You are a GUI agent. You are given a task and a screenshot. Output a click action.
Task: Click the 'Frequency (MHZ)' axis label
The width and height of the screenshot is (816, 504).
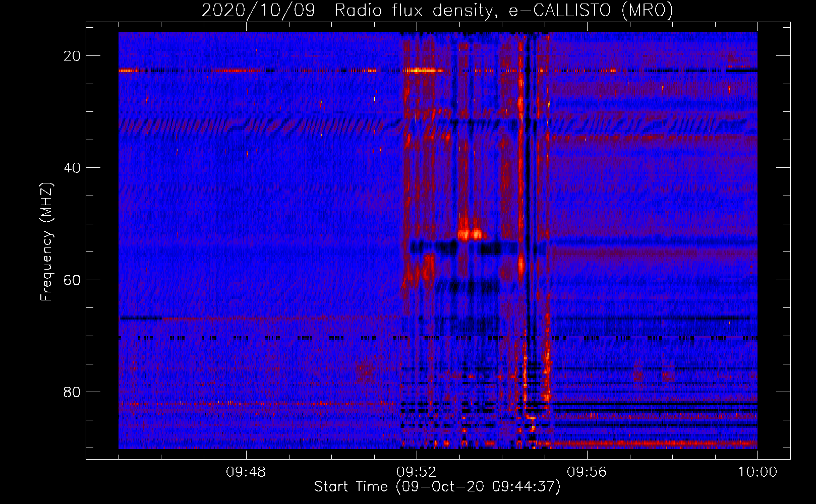pyautogui.click(x=46, y=242)
